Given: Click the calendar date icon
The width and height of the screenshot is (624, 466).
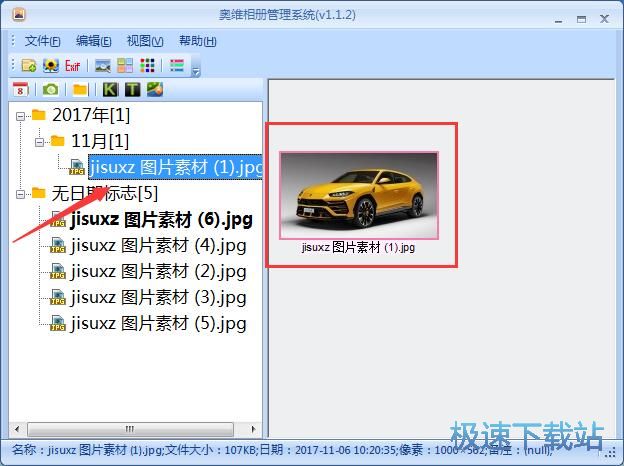Looking at the screenshot, I should pyautogui.click(x=19, y=90).
